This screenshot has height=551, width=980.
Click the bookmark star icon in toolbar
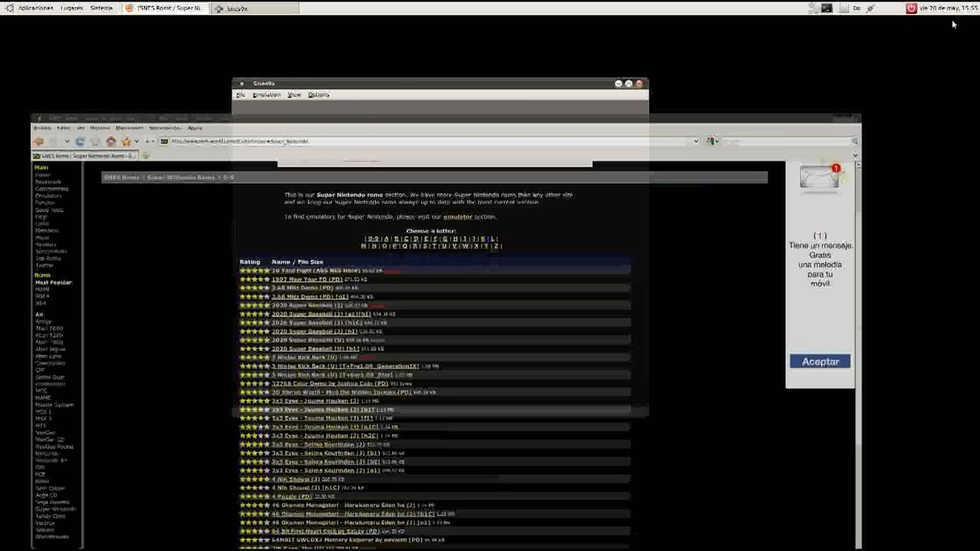tap(126, 141)
